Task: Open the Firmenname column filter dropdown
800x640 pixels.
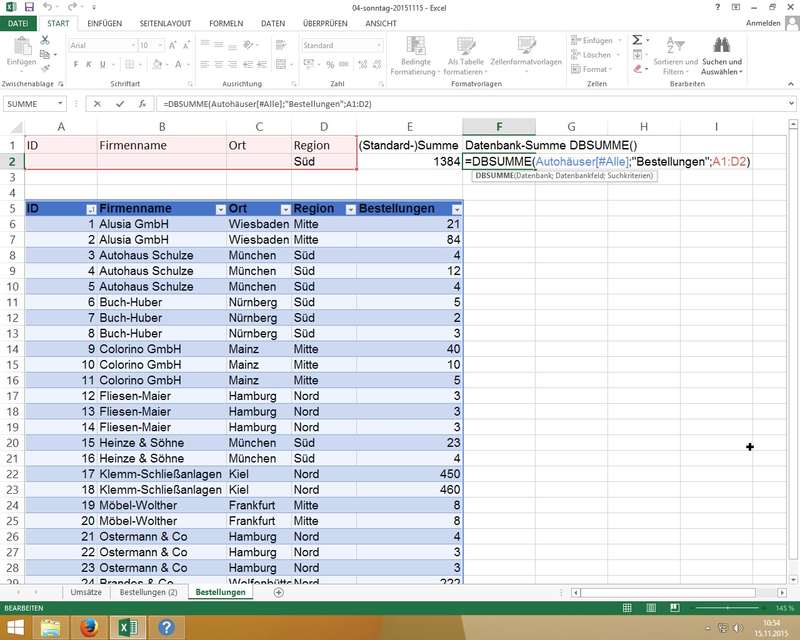Action: tap(217, 209)
